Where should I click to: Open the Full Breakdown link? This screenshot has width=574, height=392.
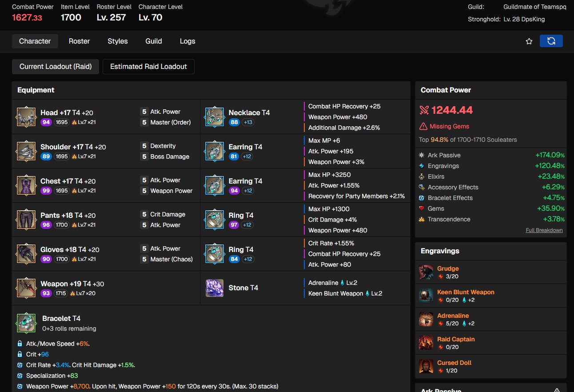[x=544, y=230]
